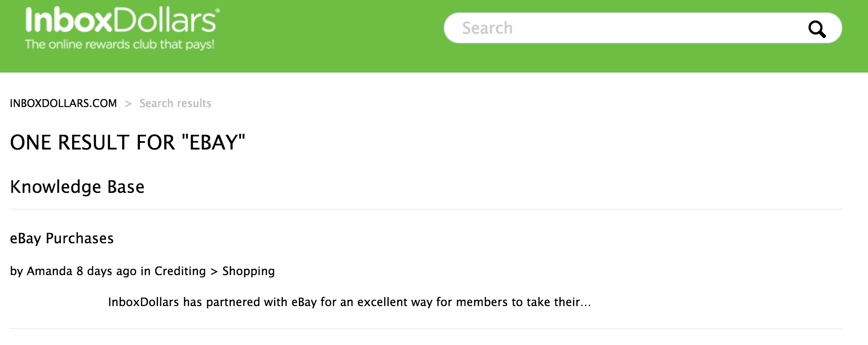Screen dimensions: 868x345
Task: Select the Search results breadcrumb
Action: pyautogui.click(x=175, y=103)
